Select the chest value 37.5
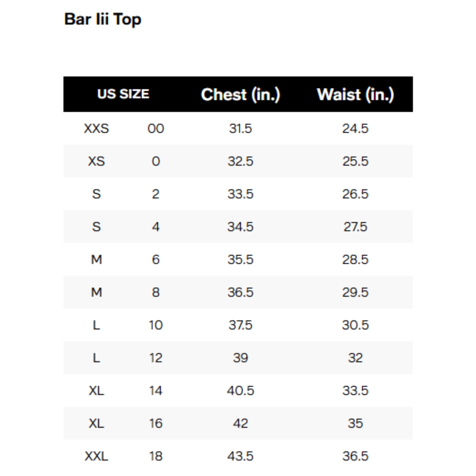Screen dimensions: 476x476 240,325
